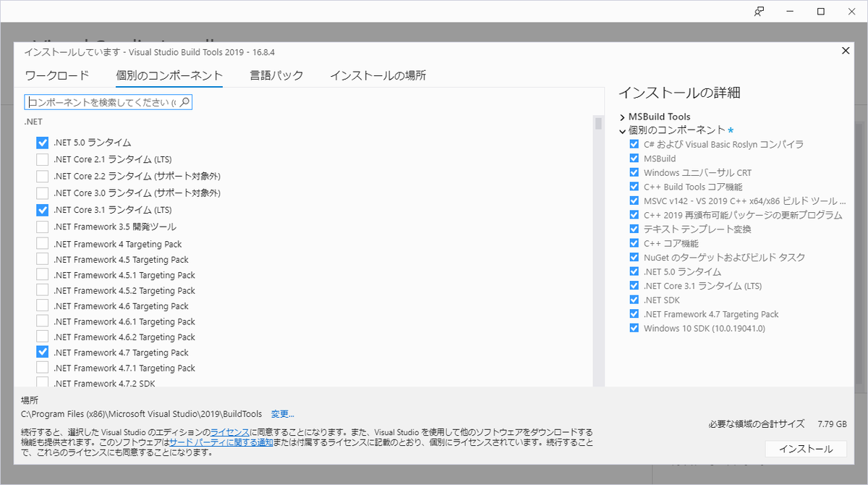Click the .NET category heading in component list
Viewport: 868px width, 485px height.
point(33,122)
